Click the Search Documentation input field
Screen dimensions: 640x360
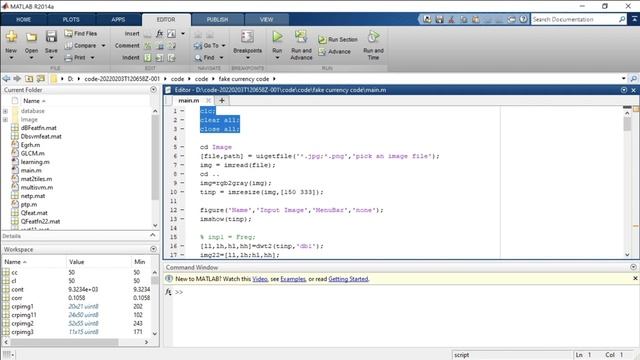(575, 19)
